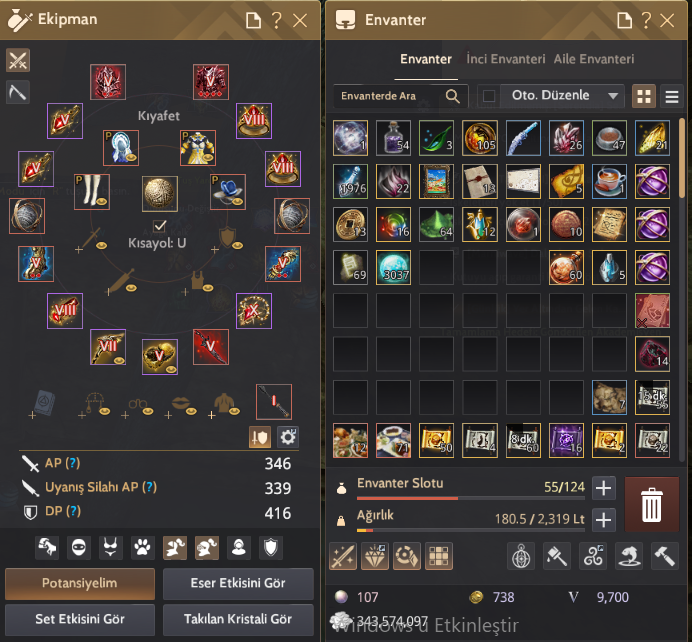Switch to grid view icon
This screenshot has height=642, width=692.
click(x=644, y=96)
